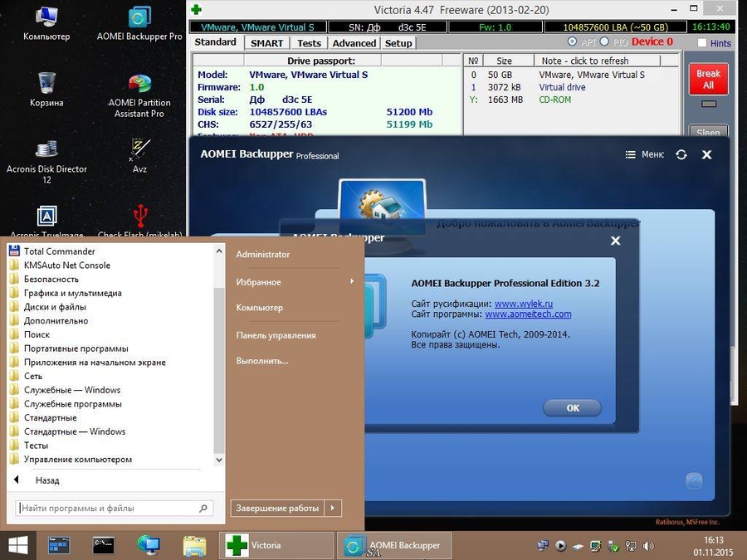Open AOMEI Backupper Pro desktop icon
747x560 pixels.
coord(139,18)
